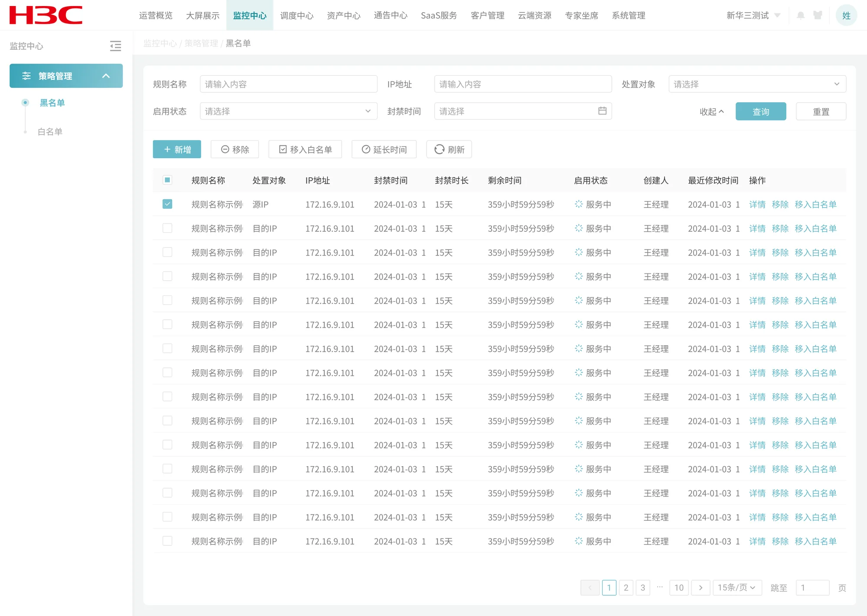The width and height of the screenshot is (867, 616).
Task: Click the IP地址 input field
Action: coord(523,84)
